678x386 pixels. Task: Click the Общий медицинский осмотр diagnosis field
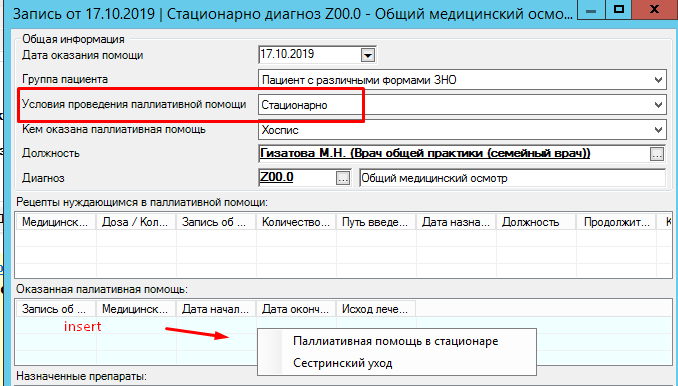(512, 178)
